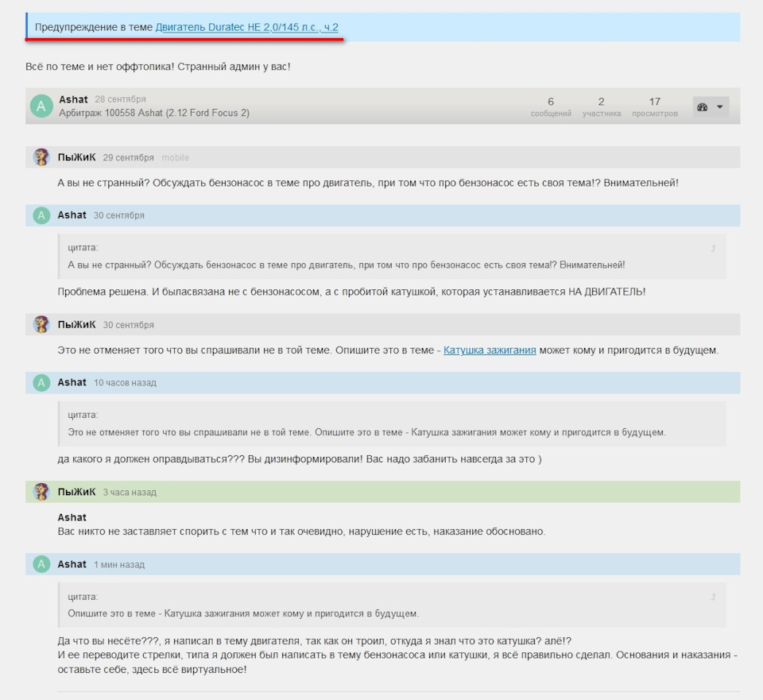Click the mobile label on ПыЖиК's post

(x=175, y=157)
